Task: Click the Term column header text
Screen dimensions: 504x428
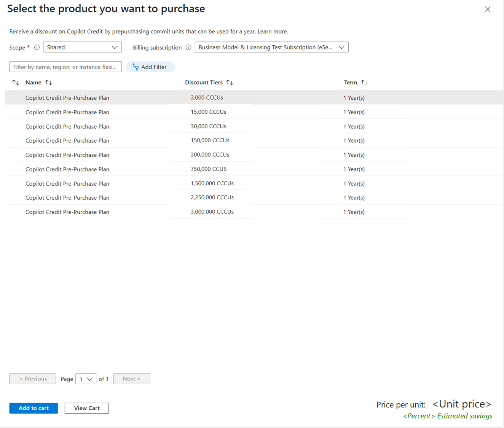Action: click(x=351, y=83)
